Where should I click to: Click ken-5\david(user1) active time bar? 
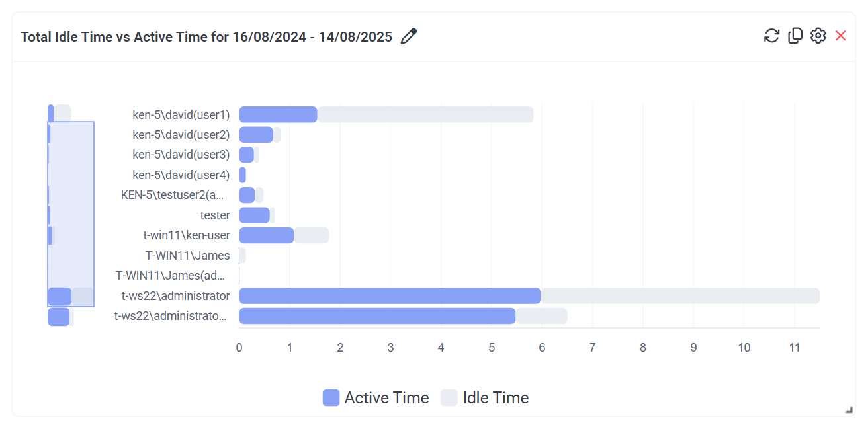click(278, 115)
